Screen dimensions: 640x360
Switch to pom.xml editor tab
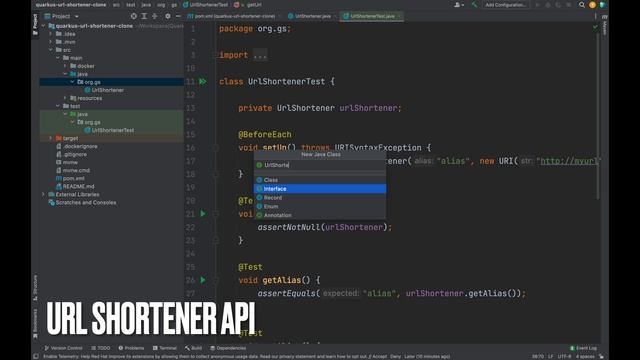point(231,16)
